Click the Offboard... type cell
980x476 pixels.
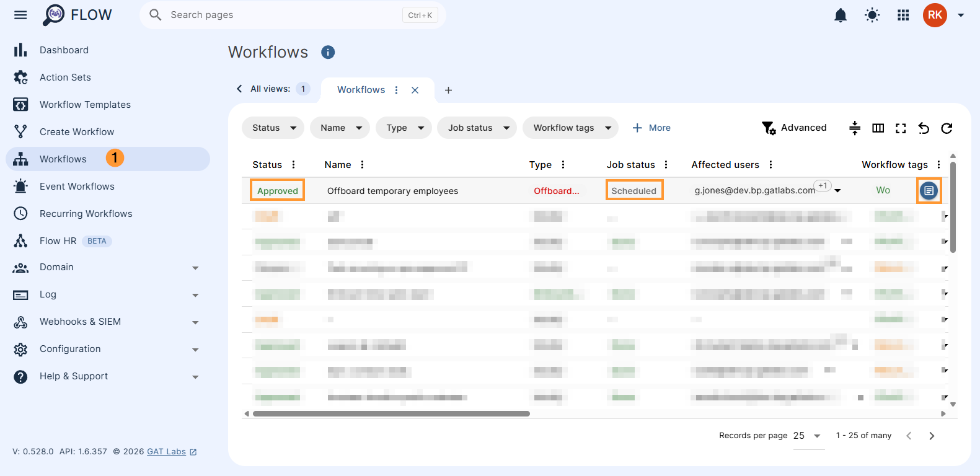pos(556,191)
